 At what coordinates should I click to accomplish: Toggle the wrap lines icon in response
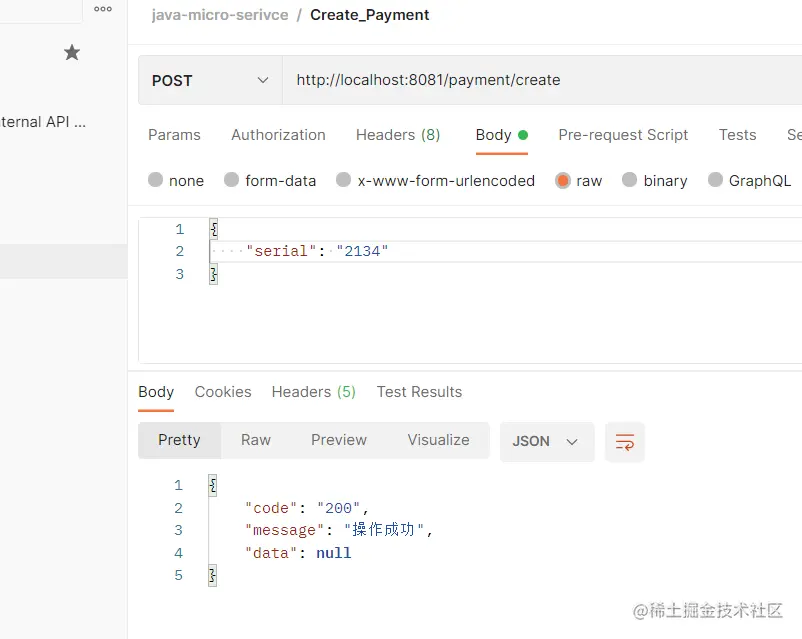(625, 442)
